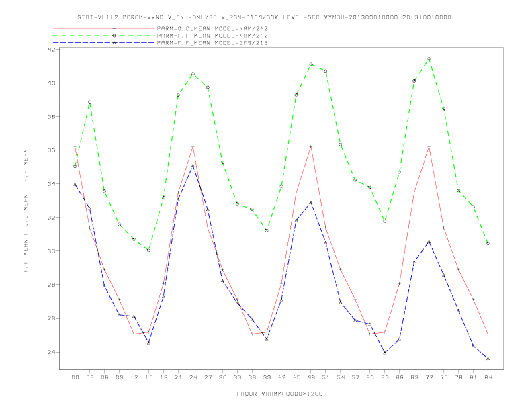Click y-axis tick label 24
Screen dimensions: 532x411
(52, 352)
